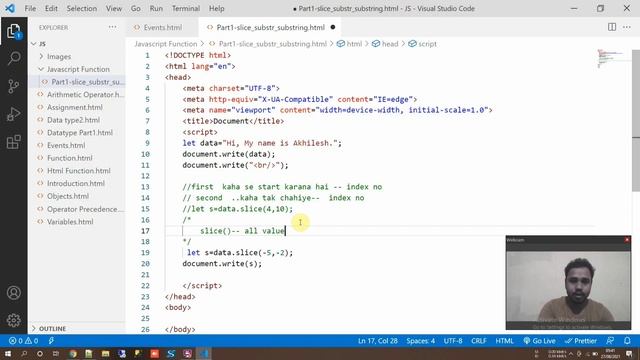Screen dimensions: 640x360
Task: Close the Webcam overlay window
Action: (x=627, y=240)
